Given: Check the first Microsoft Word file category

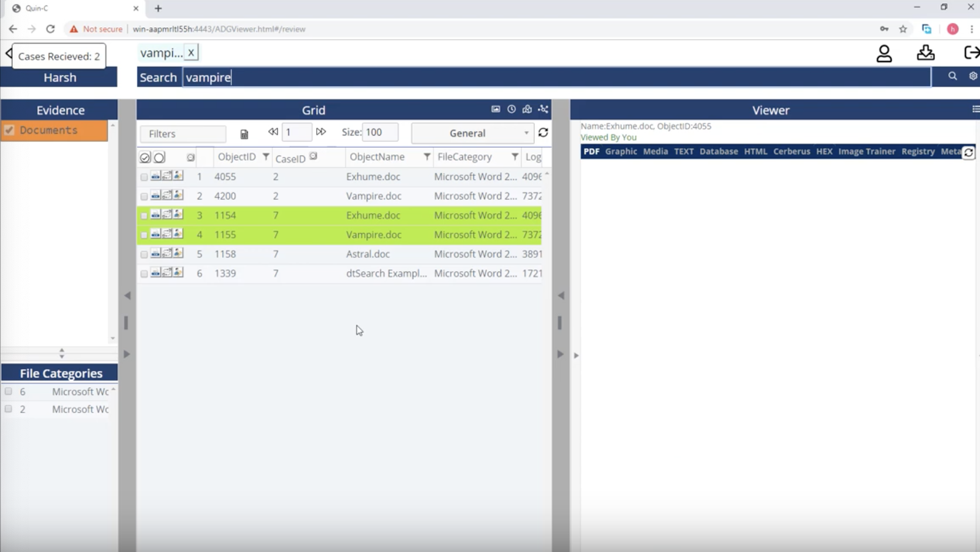Looking at the screenshot, I should 8,392.
